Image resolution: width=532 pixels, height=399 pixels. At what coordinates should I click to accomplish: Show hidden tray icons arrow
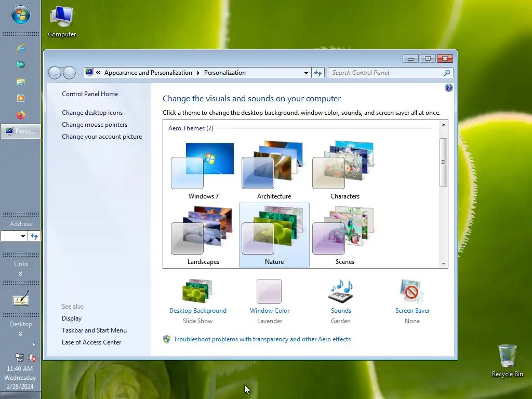34,345
